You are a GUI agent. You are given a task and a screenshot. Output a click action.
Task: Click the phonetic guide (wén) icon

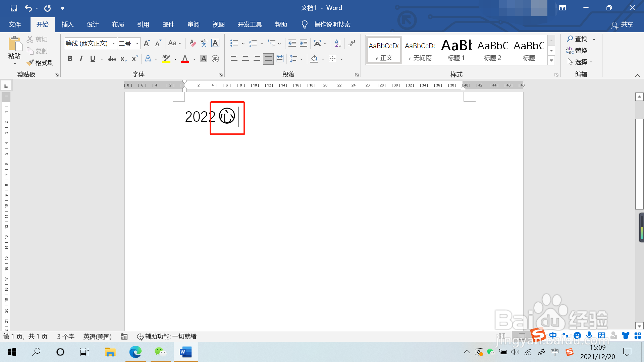(204, 43)
